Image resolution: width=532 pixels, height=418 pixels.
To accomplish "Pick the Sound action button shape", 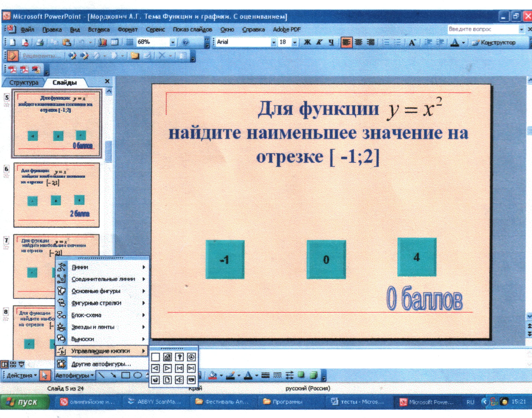I will pyautogui.click(x=179, y=380).
